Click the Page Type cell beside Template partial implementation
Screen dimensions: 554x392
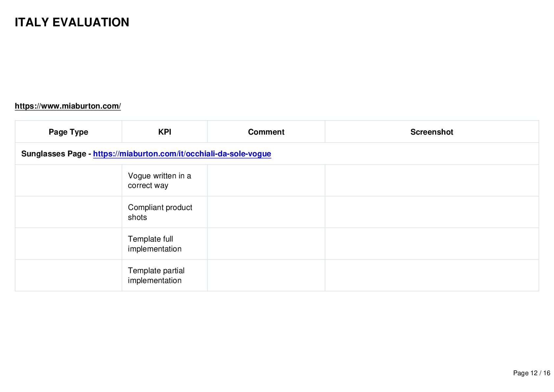(x=68, y=275)
